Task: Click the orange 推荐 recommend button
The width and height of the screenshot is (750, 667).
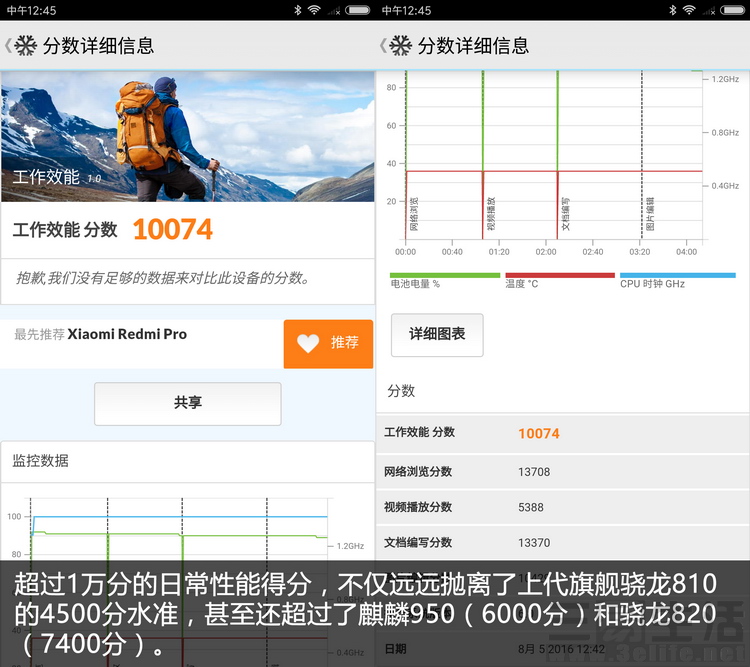Action: point(328,344)
